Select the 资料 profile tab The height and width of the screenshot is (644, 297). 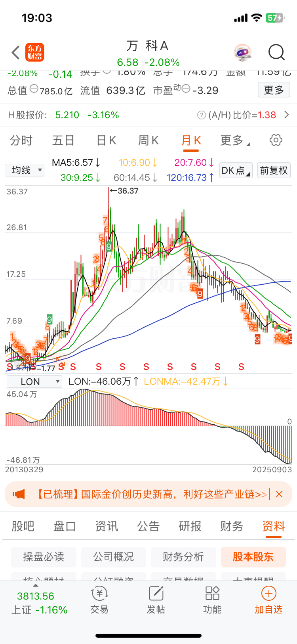click(x=274, y=527)
